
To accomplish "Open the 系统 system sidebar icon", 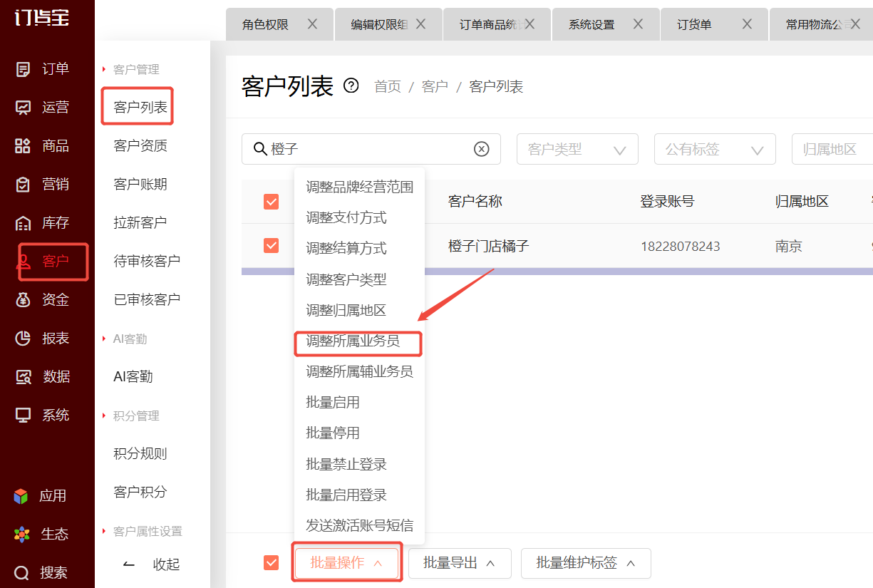I will pyautogui.click(x=24, y=416).
